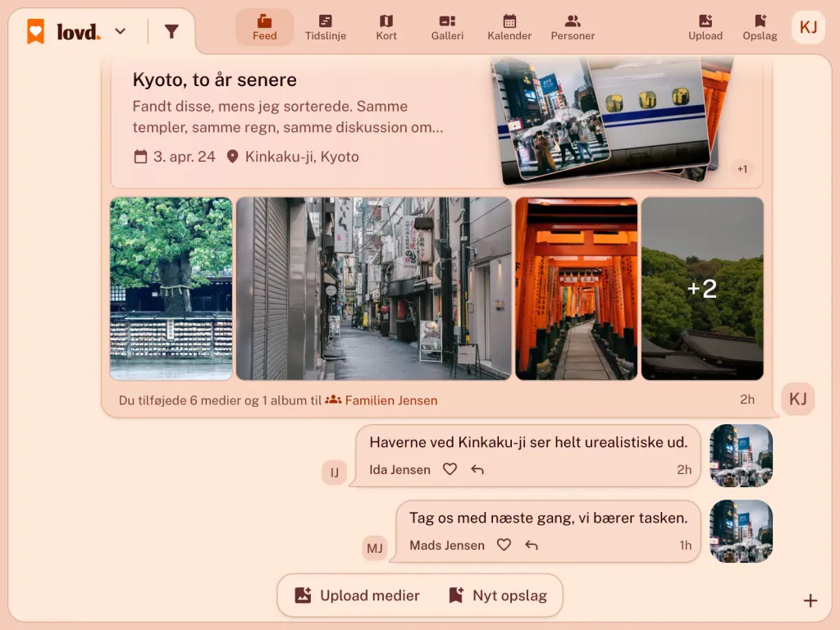840x630 pixels.
Task: Like Ida Jensen's comment with heart
Action: pyautogui.click(x=450, y=469)
